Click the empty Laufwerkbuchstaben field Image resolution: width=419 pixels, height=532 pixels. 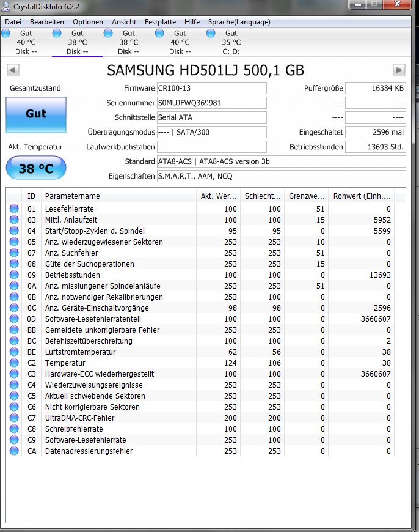click(212, 147)
